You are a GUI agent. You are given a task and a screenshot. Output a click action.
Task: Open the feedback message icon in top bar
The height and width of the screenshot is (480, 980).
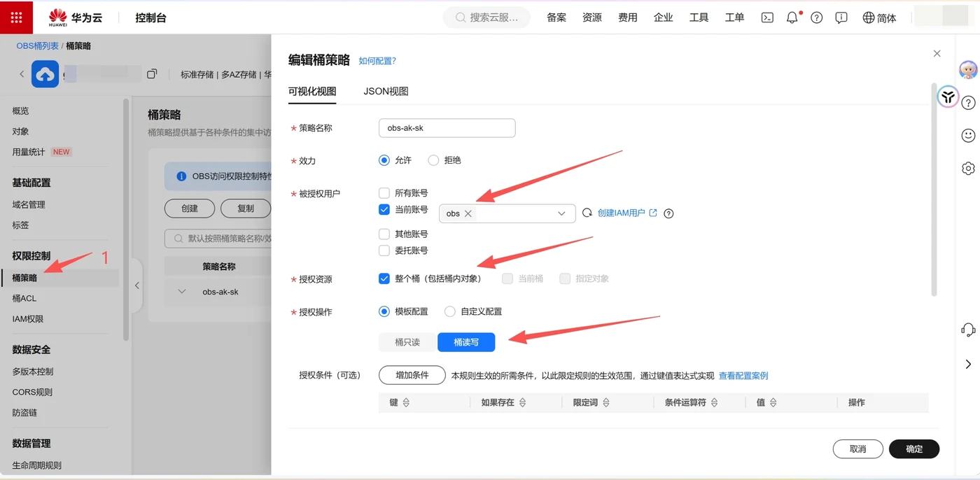[841, 17]
